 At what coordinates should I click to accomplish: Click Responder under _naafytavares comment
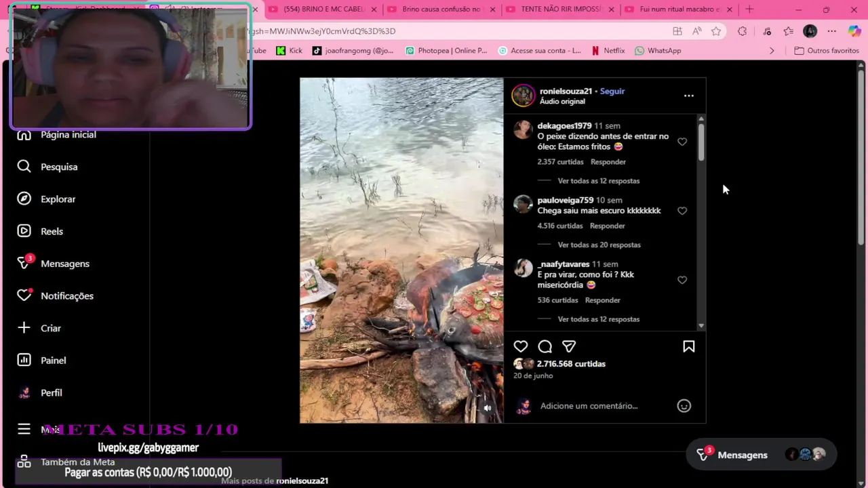pyautogui.click(x=602, y=300)
